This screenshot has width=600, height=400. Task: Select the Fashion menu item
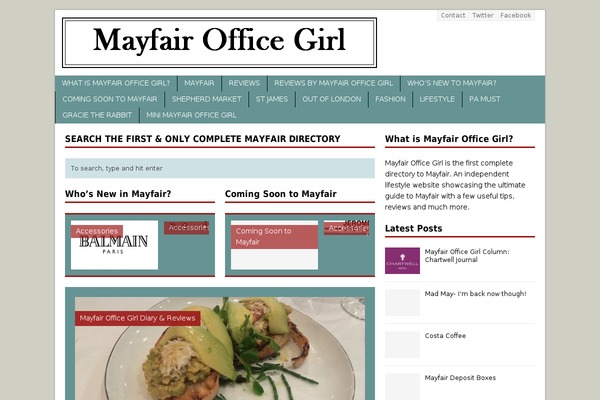pos(390,99)
